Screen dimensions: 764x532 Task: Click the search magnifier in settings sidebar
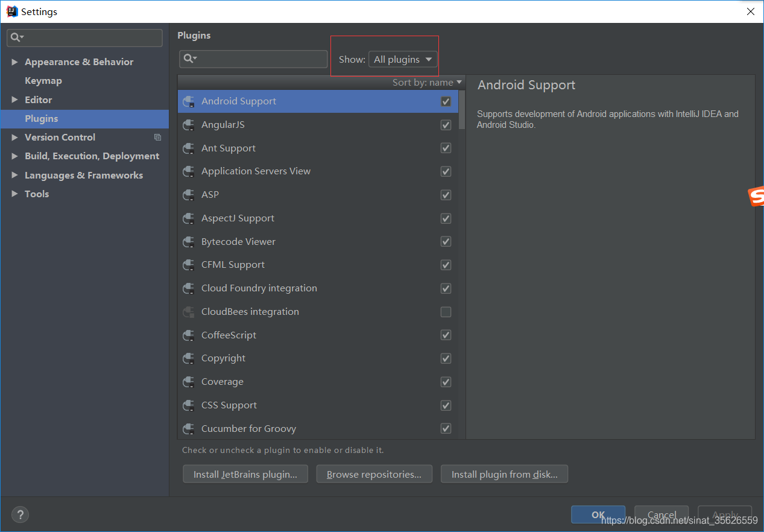[16, 37]
